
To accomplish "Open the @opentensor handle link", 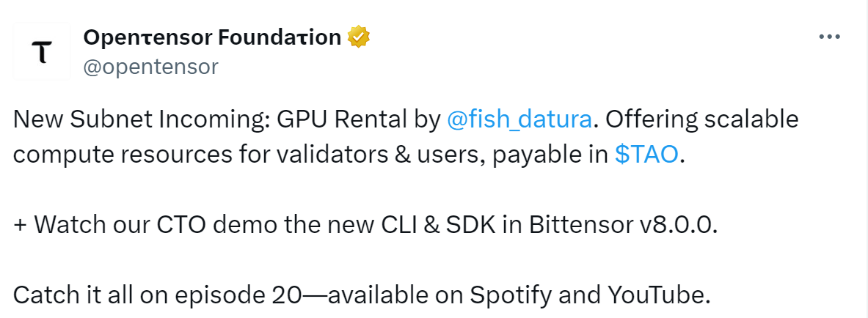I will click(150, 67).
